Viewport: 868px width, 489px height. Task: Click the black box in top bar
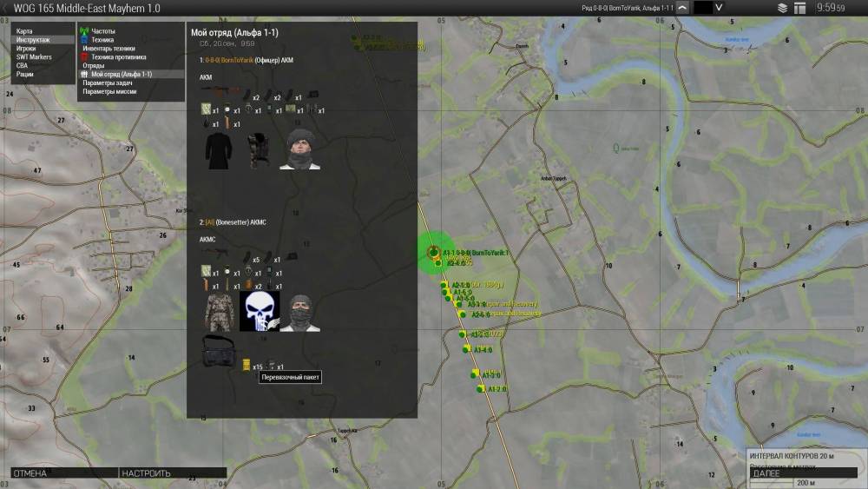click(x=702, y=8)
